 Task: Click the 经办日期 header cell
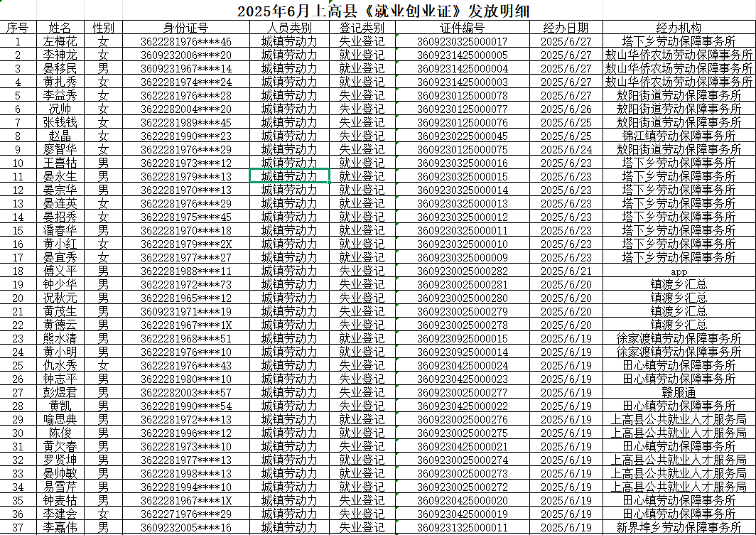(566, 28)
